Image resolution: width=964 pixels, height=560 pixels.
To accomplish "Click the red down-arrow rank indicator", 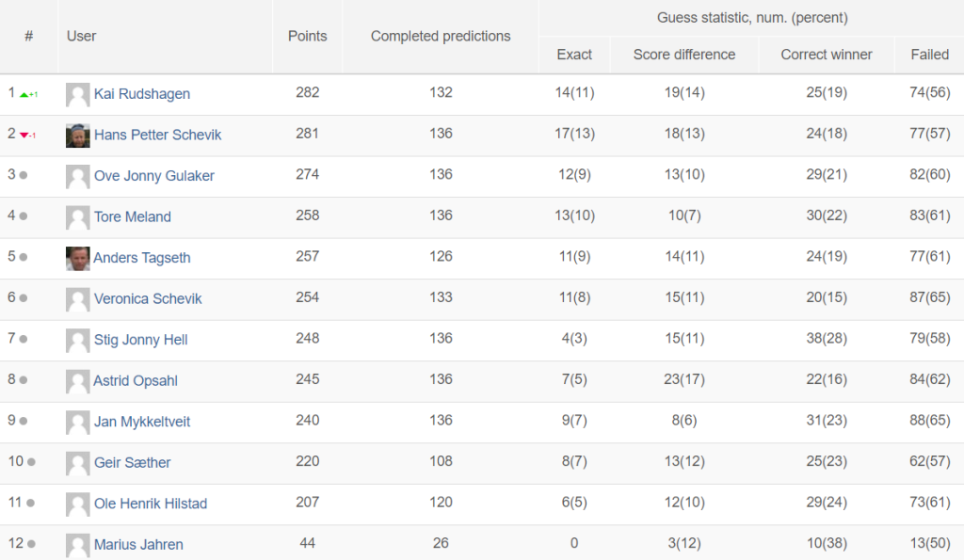I will point(27,136).
